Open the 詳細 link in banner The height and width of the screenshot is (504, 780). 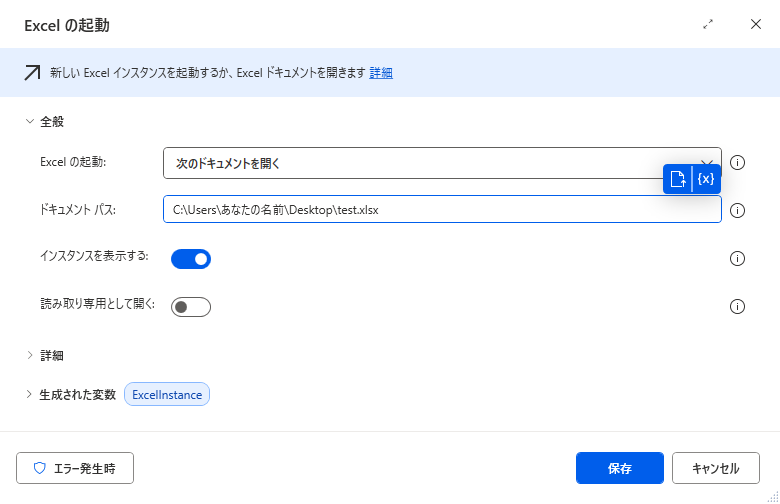click(x=381, y=73)
